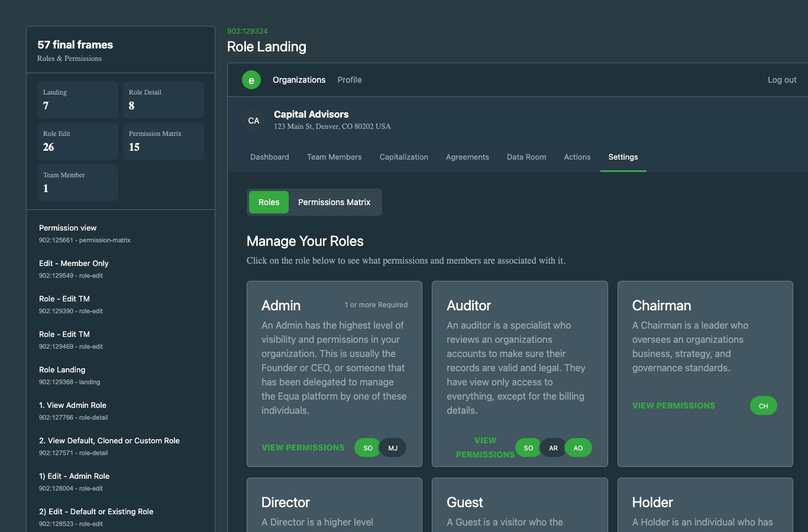
Task: Open the Guest role card
Action: 520,505
